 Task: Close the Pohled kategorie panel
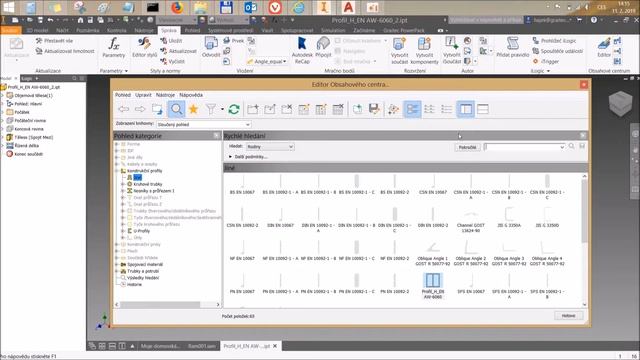[216, 136]
